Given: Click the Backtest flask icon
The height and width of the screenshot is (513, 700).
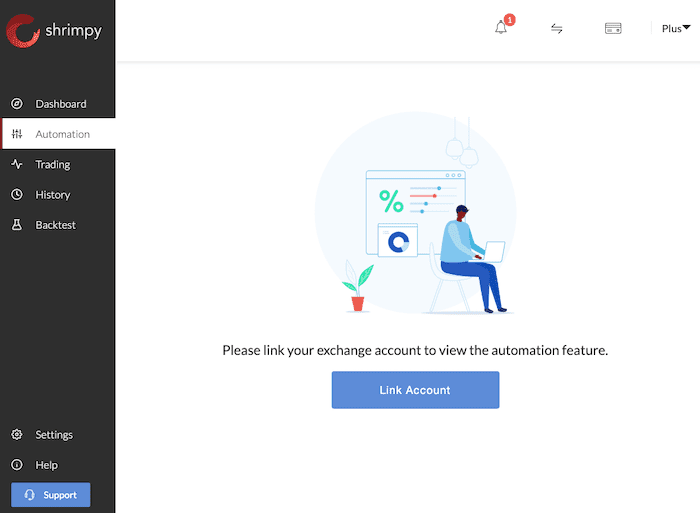Looking at the screenshot, I should (17, 225).
